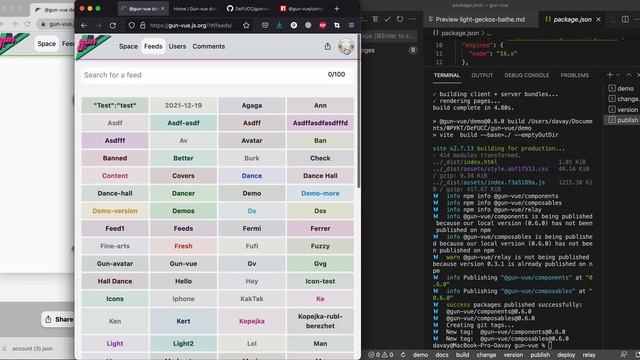Click the commit checkmark in VS Code
Viewport: 640px width, 360px height.
point(387,19)
